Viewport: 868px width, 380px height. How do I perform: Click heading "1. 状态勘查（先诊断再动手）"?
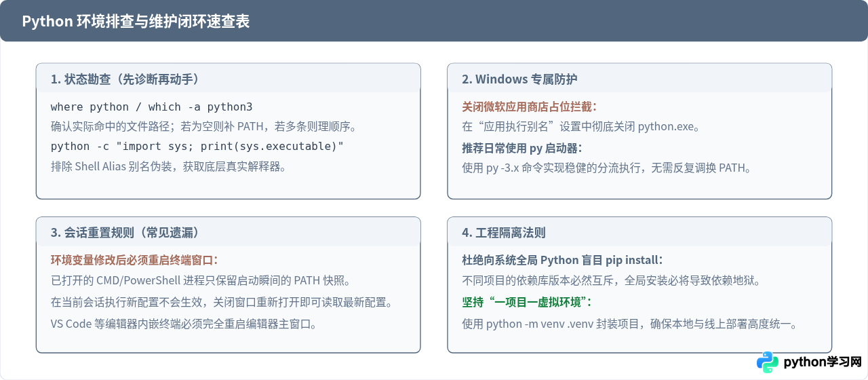(x=126, y=79)
